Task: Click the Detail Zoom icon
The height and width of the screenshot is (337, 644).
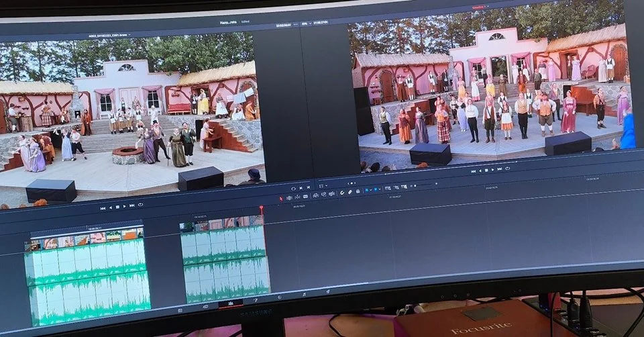Action: pos(396,187)
